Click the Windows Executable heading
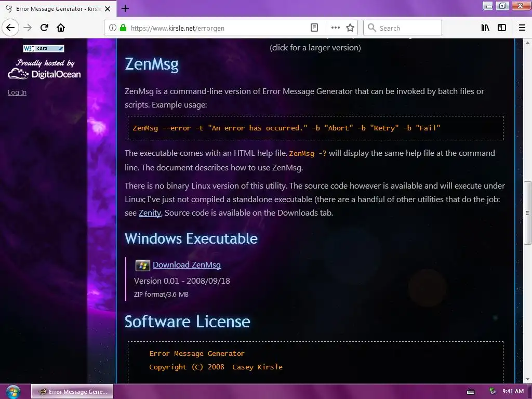532x399 pixels. pos(191,239)
